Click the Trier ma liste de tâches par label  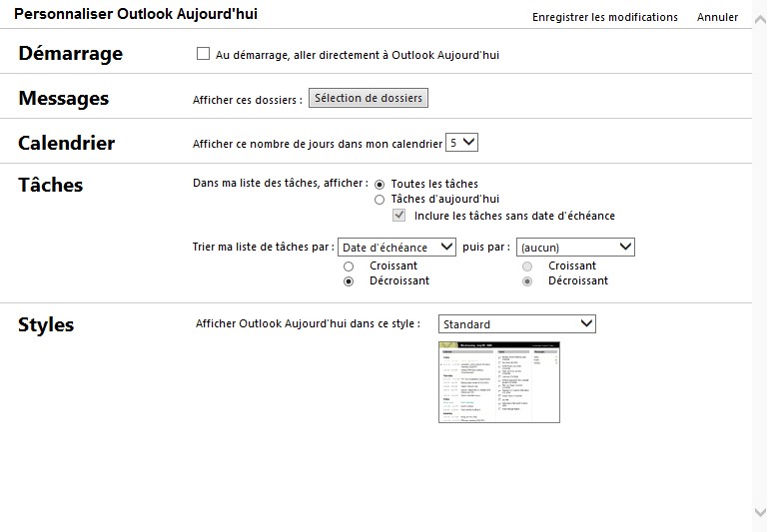[x=264, y=247]
